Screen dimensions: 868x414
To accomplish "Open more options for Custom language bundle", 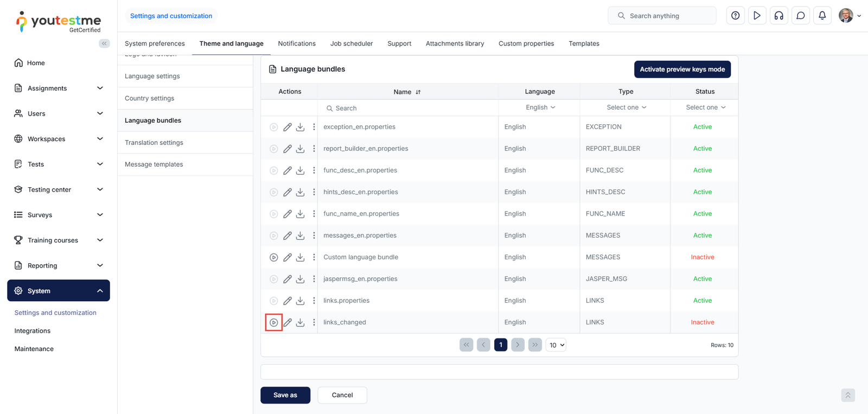I will (314, 257).
